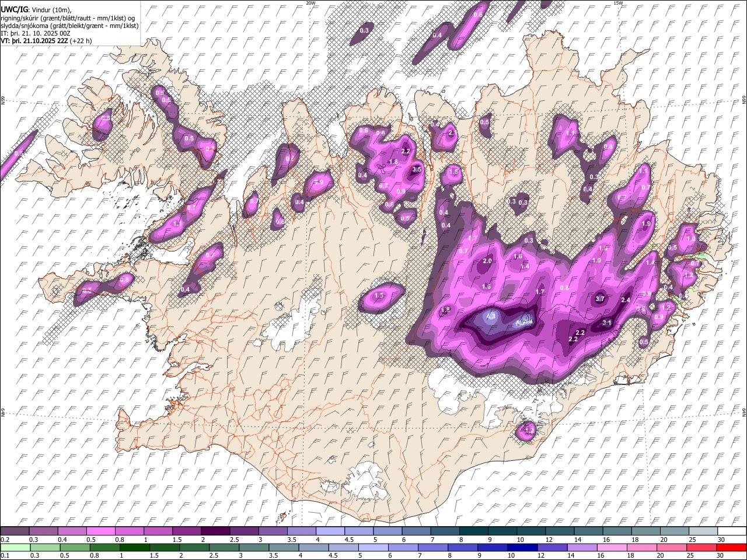
Task: Click the 'IT: þri. 21. 10. 2025 00Z' line
Action: click(36, 33)
